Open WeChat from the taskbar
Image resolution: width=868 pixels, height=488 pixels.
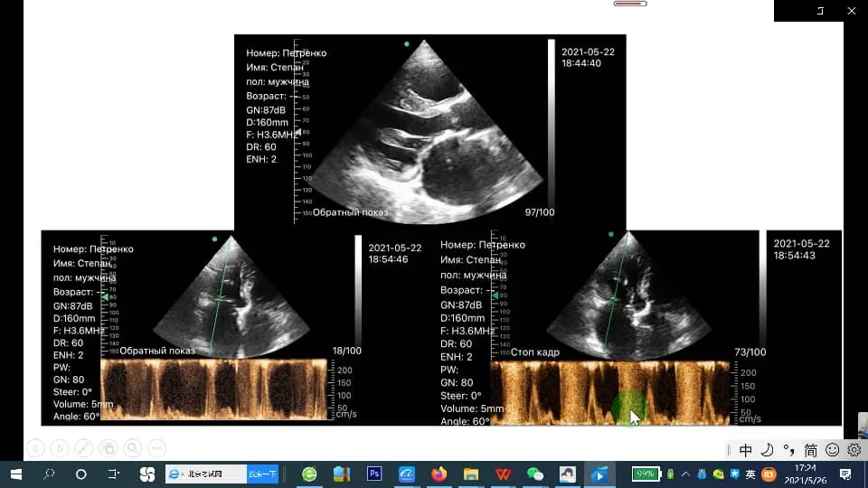pos(535,474)
